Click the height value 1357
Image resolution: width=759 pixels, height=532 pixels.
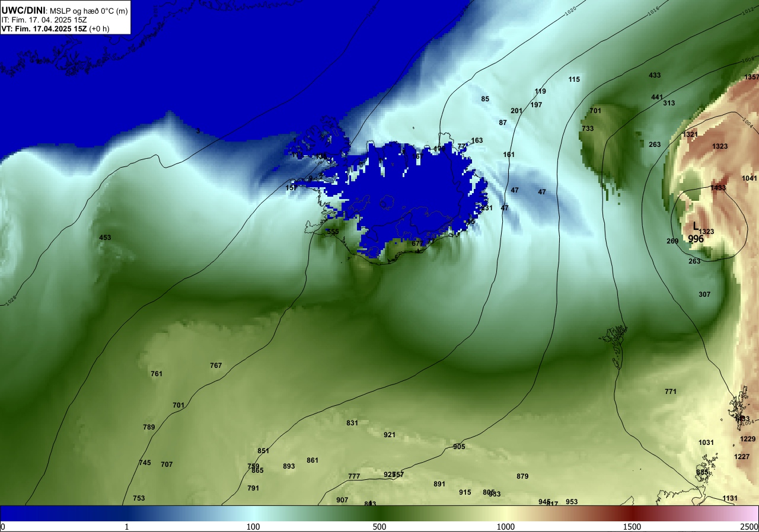[x=751, y=78]
